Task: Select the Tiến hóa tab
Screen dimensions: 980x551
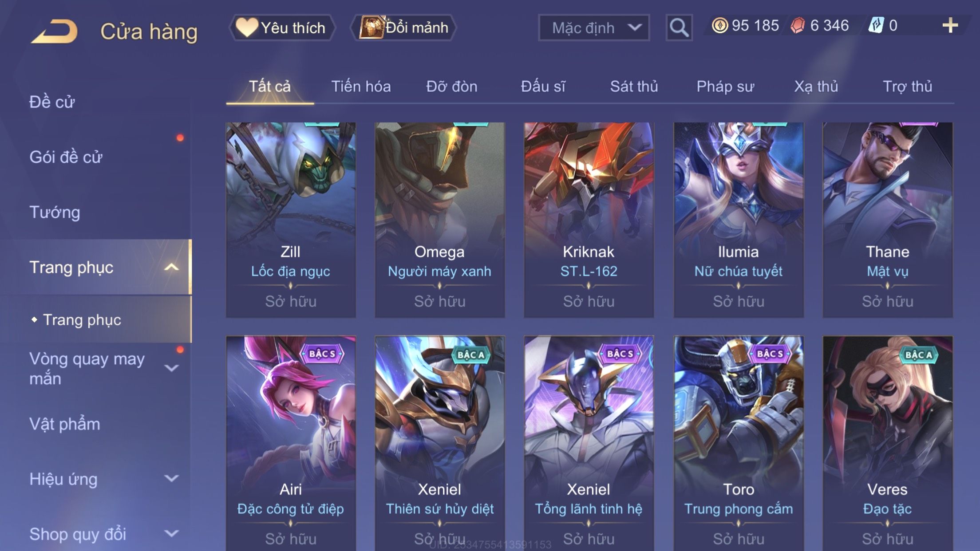Action: [361, 87]
